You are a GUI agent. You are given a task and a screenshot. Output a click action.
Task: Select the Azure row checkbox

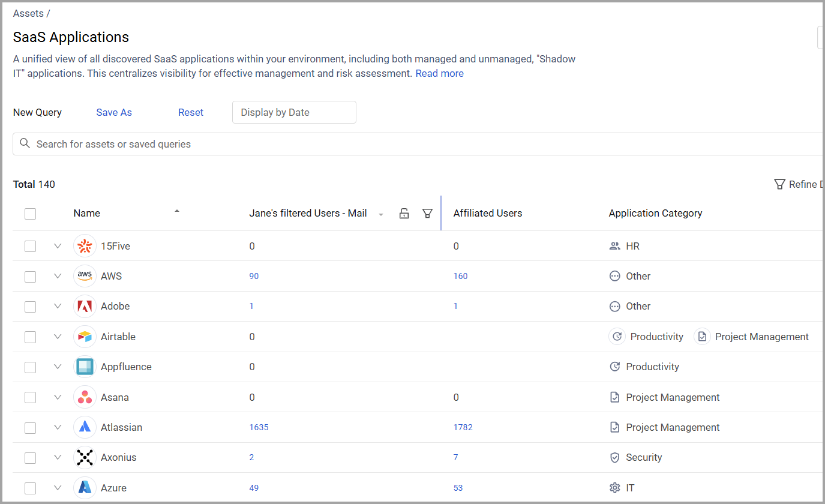pos(31,488)
